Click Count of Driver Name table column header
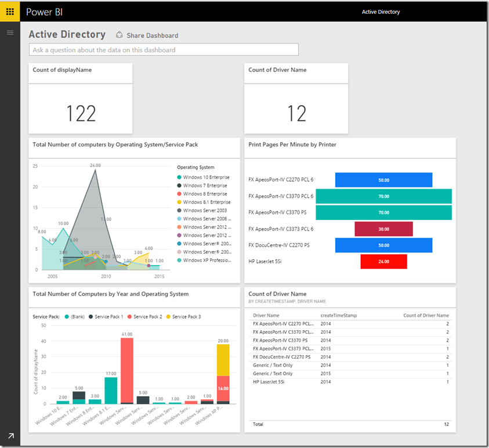The height and width of the screenshot is (448, 489). (426, 316)
